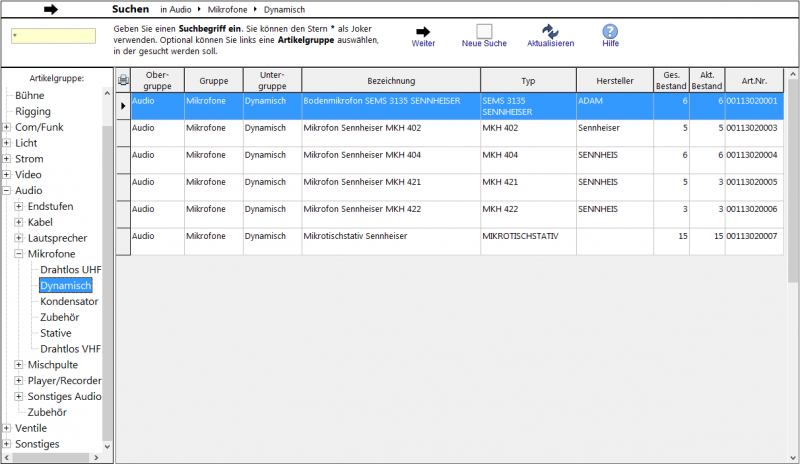Viewport: 800px width, 464px height.
Task: Select Bühne in the Artikelgruppe tree
Action: point(30,95)
